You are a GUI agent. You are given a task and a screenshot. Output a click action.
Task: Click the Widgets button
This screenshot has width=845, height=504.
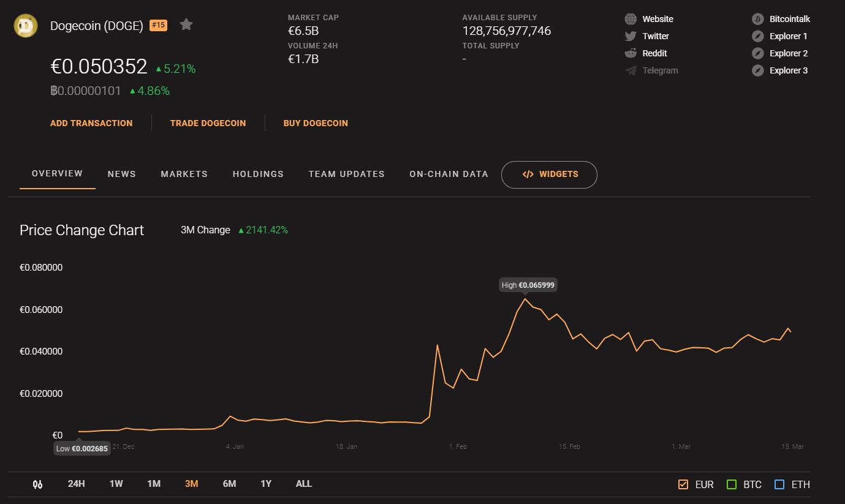(x=549, y=175)
